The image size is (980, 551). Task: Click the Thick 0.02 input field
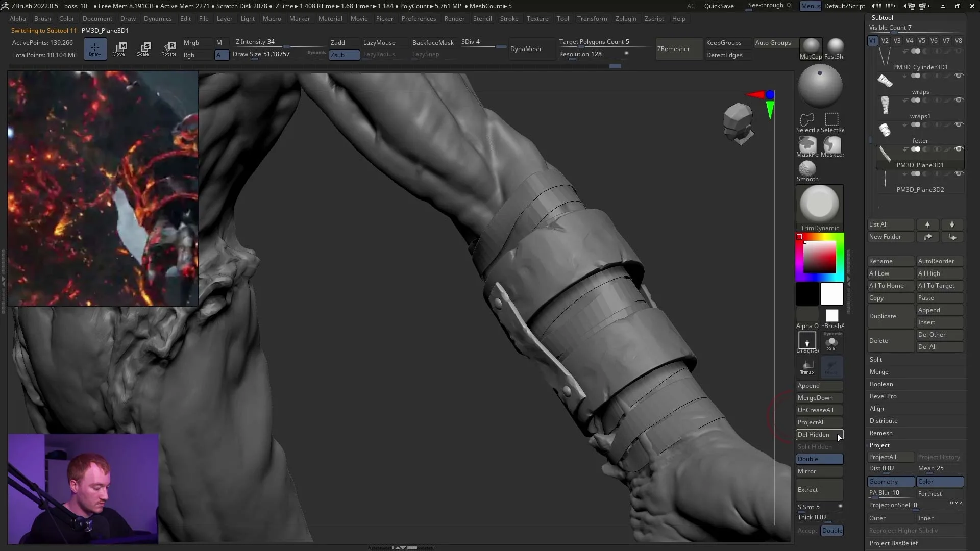[813, 517]
